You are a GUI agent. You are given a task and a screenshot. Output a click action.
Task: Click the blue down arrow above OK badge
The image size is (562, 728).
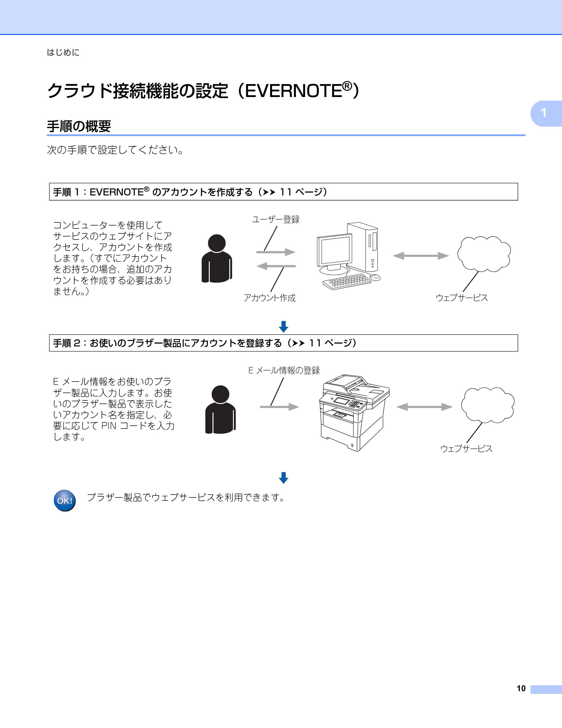[x=284, y=478]
